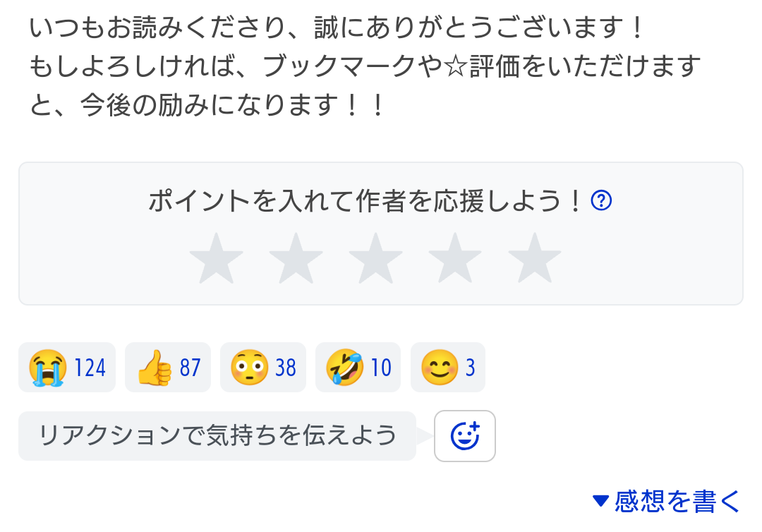Click the count 38 beside flushed emoji
This screenshot has height=532, width=762.
pyautogui.click(x=286, y=368)
